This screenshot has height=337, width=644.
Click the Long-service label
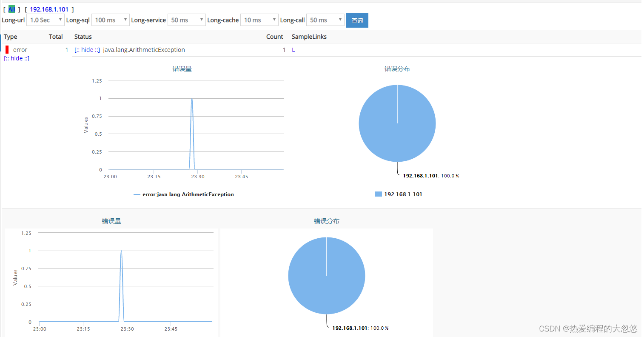tap(148, 20)
